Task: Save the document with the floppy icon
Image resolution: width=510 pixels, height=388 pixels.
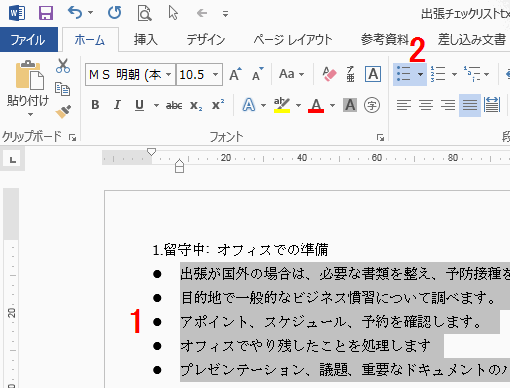Action: point(46,13)
